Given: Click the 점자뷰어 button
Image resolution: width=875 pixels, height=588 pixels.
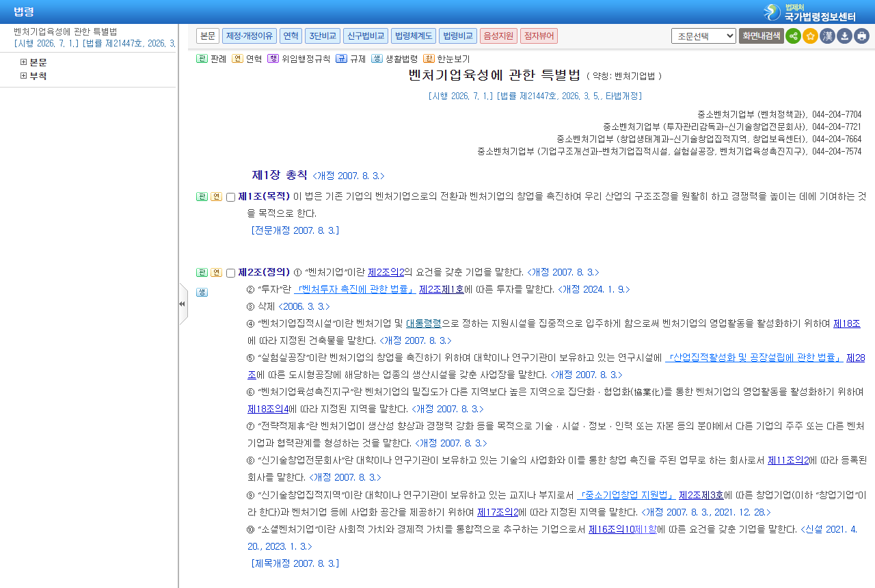Looking at the screenshot, I should click(539, 36).
